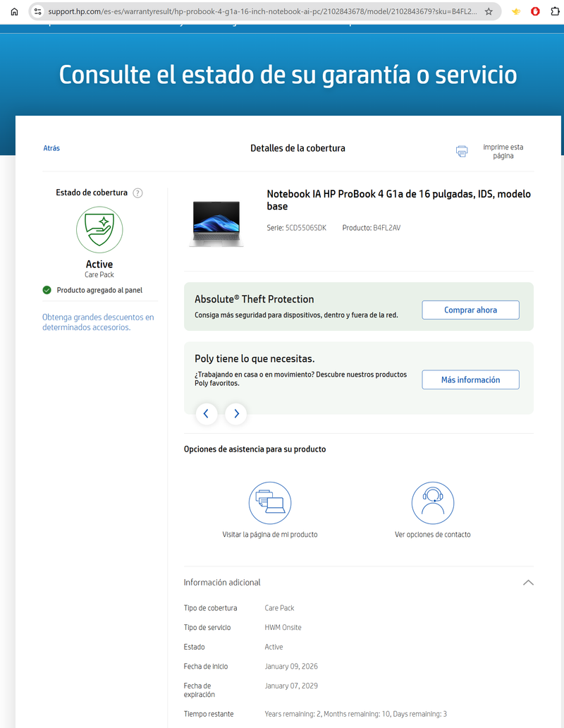Collapse the Información adicional section
This screenshot has height=728, width=564.
[x=528, y=583]
